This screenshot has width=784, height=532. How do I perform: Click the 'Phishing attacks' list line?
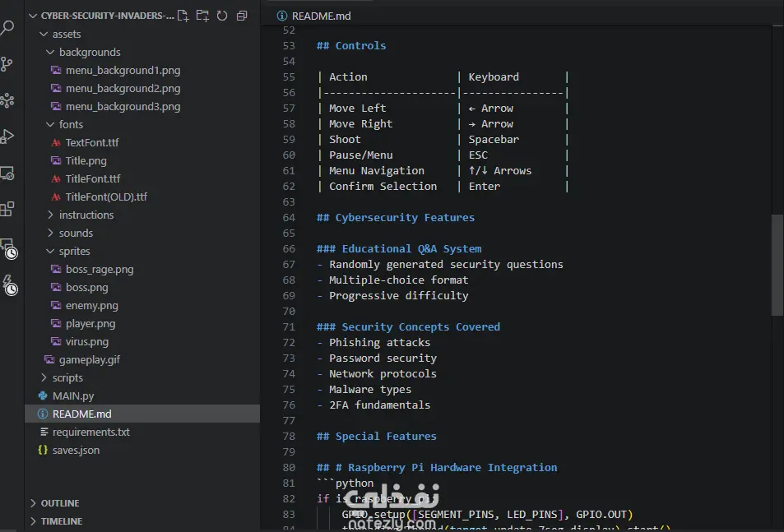(379, 342)
